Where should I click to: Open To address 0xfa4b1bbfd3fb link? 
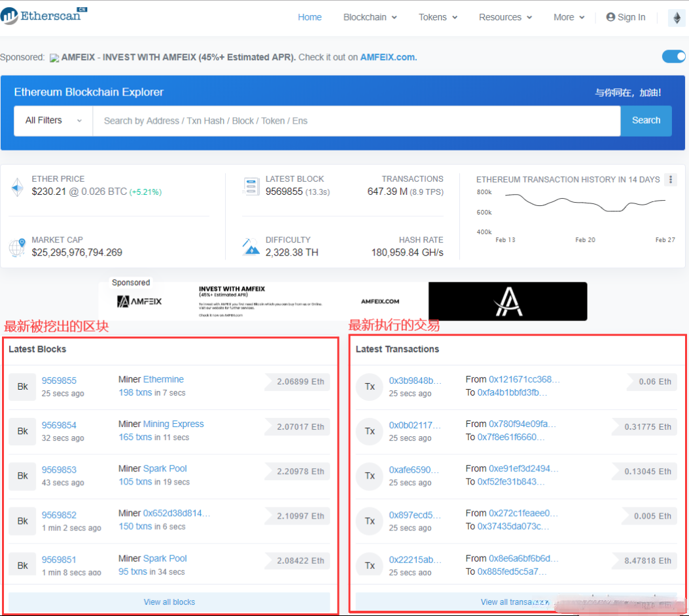point(512,392)
